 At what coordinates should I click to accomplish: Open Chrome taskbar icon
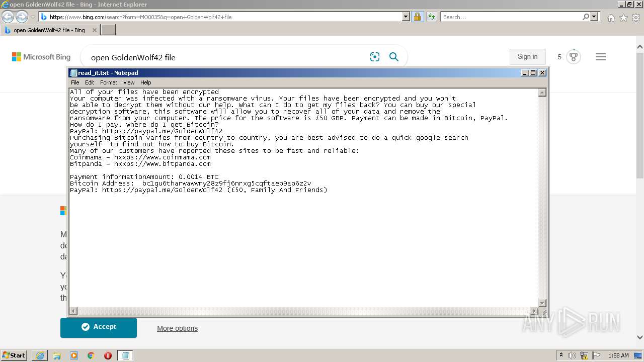point(91,355)
